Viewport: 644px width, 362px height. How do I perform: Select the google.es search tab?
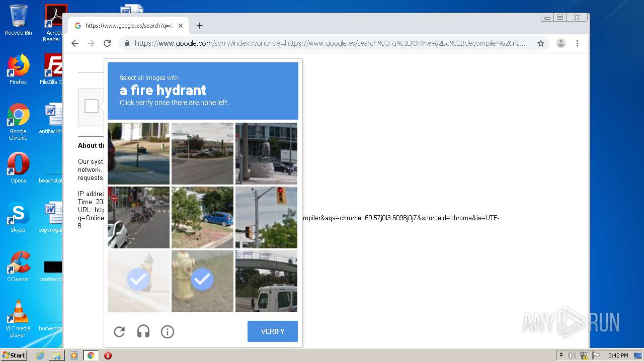(128, 26)
